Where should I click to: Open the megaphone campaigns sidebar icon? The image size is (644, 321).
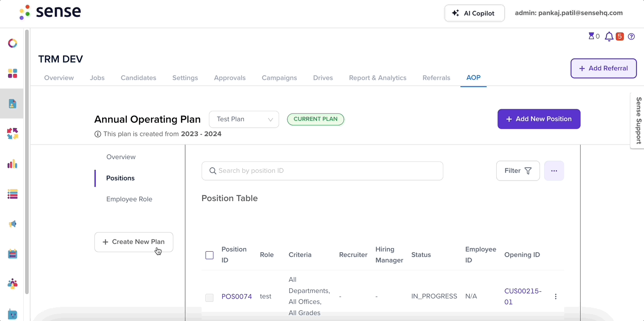[x=13, y=224]
